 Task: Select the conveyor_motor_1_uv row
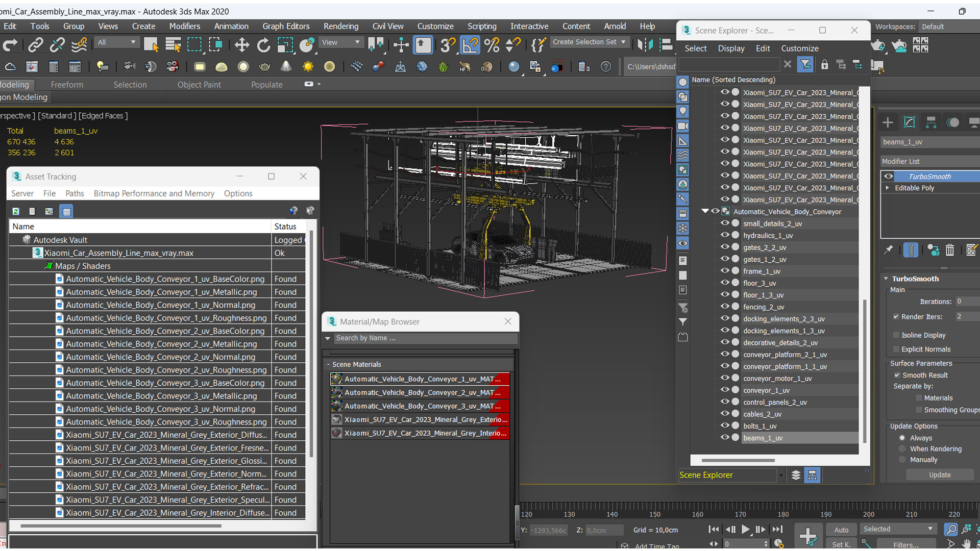click(777, 379)
